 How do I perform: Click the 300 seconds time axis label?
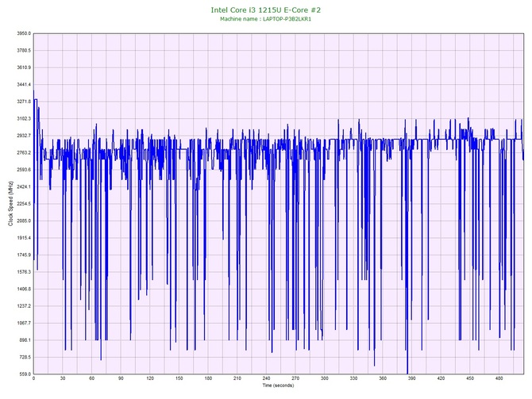pos(325,378)
